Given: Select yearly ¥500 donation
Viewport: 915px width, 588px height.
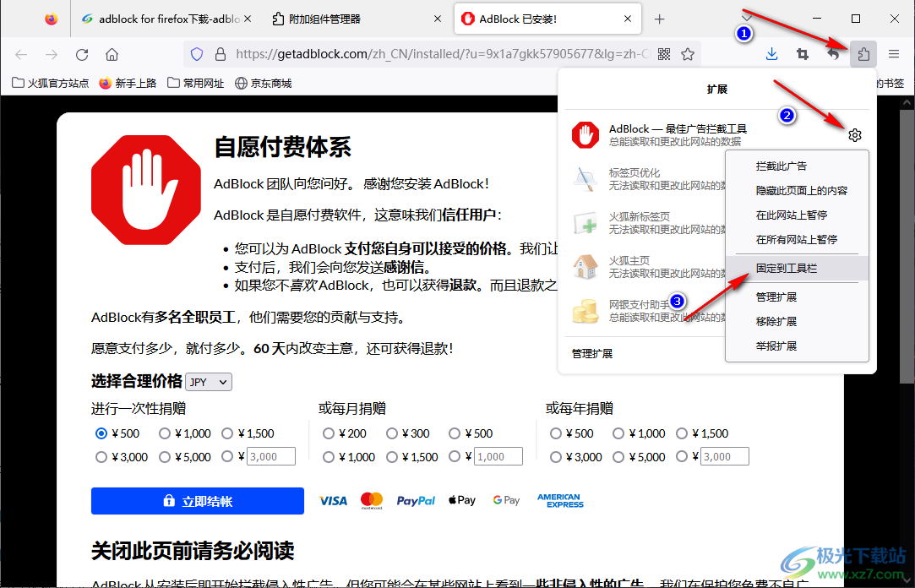Looking at the screenshot, I should [556, 433].
